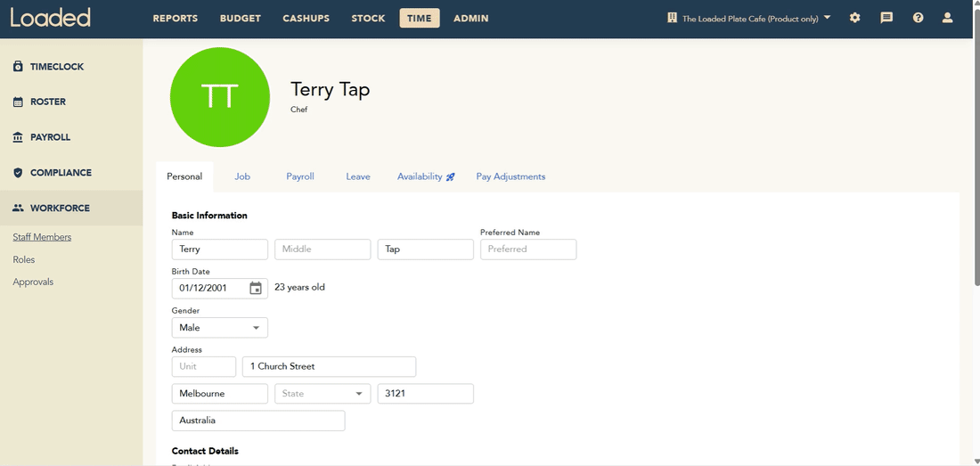Click the Unit address field
980x466 pixels.
click(204, 367)
